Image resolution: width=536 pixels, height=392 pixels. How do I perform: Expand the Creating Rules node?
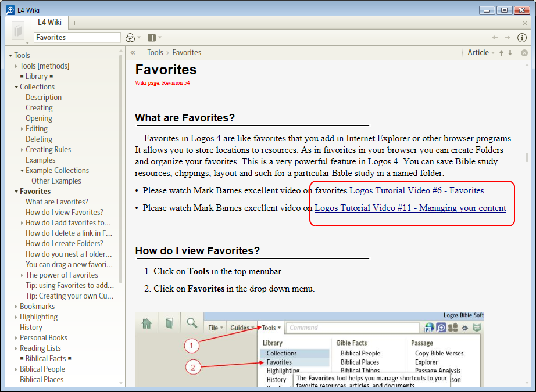point(22,150)
